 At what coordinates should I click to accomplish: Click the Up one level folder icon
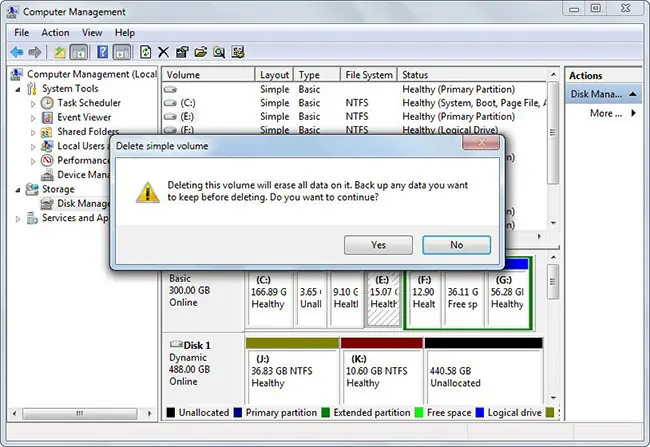pyautogui.click(x=60, y=52)
